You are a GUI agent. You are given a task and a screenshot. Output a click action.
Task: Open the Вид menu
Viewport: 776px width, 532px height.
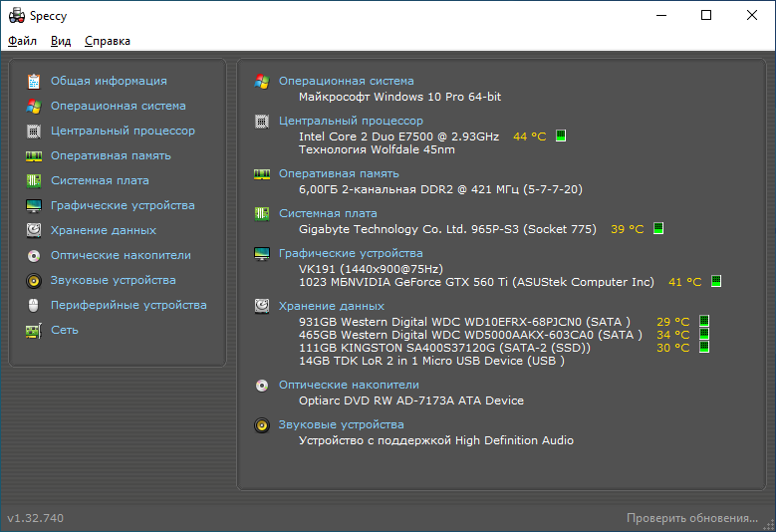coord(61,41)
